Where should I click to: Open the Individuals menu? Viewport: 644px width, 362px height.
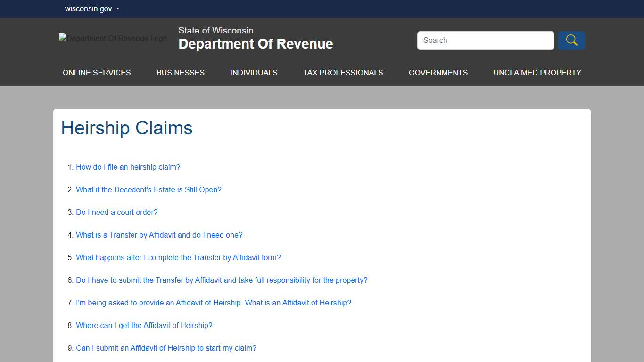(254, 73)
